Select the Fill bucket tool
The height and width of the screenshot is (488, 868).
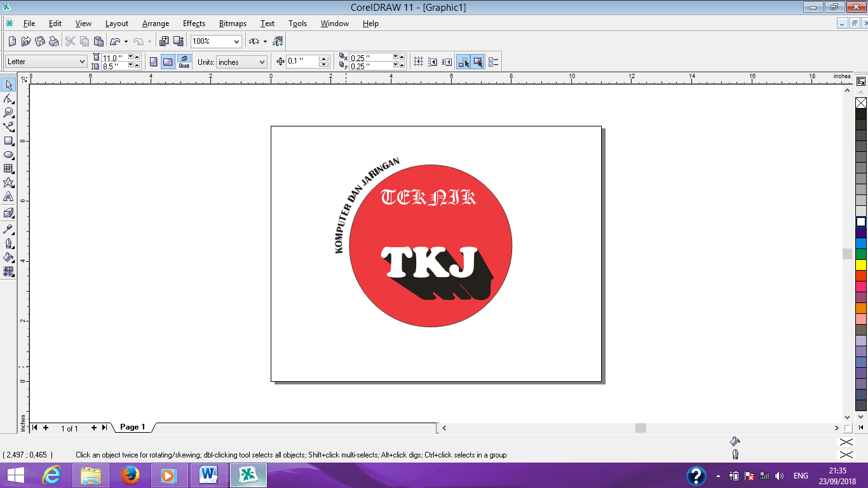[9, 257]
